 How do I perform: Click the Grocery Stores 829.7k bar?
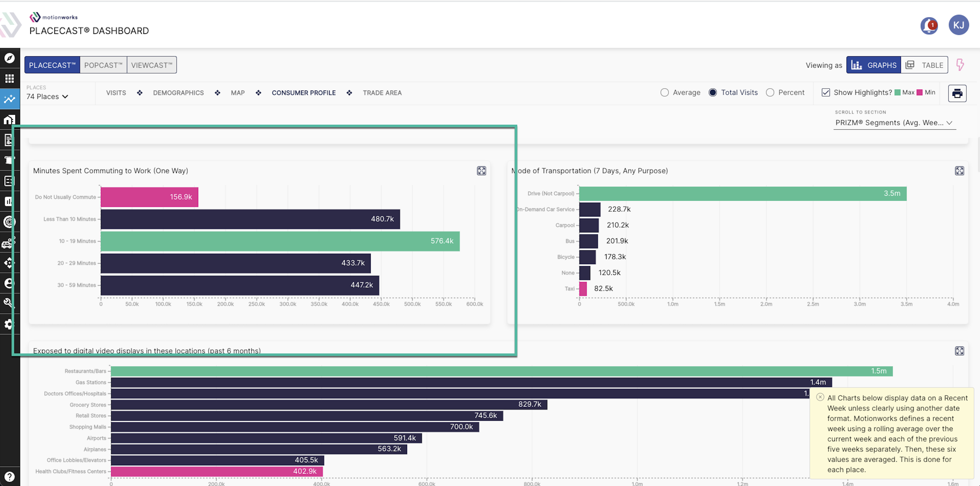(x=329, y=405)
